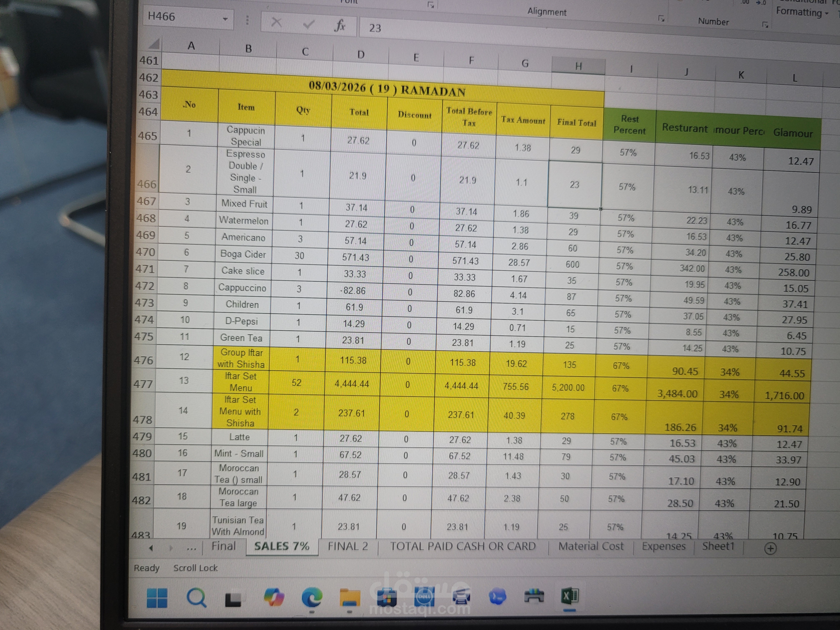Viewport: 840px width, 630px height.
Task: Click the 'Scroll Lock' status bar indicator
Action: tap(195, 568)
